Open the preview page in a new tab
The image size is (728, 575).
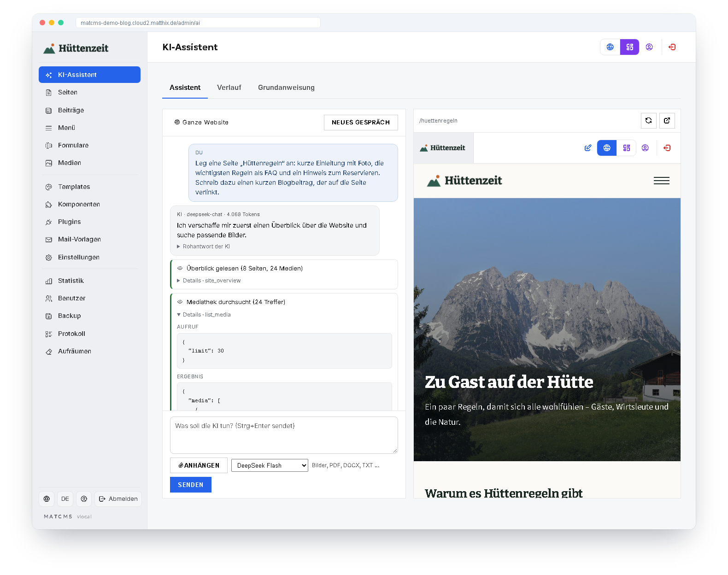pos(667,121)
